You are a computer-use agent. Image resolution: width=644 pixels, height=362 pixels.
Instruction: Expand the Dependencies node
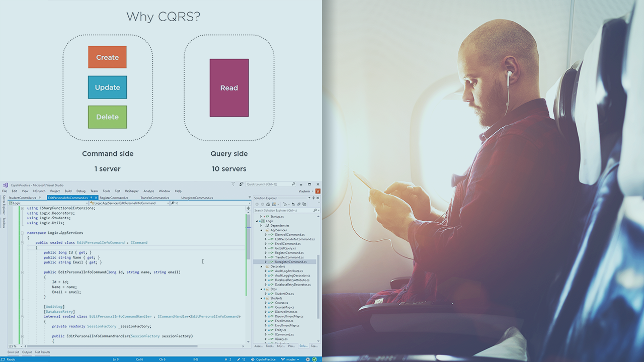[261, 226]
